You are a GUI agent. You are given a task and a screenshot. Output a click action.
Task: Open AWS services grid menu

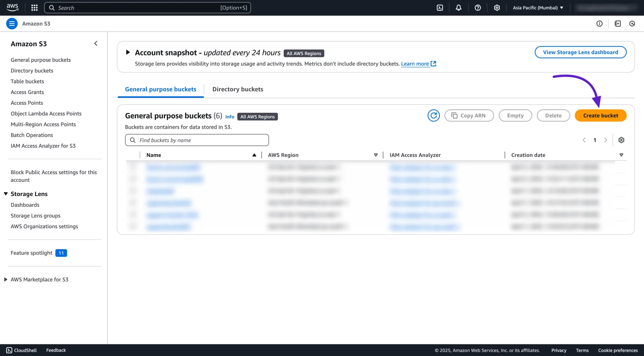coord(35,8)
